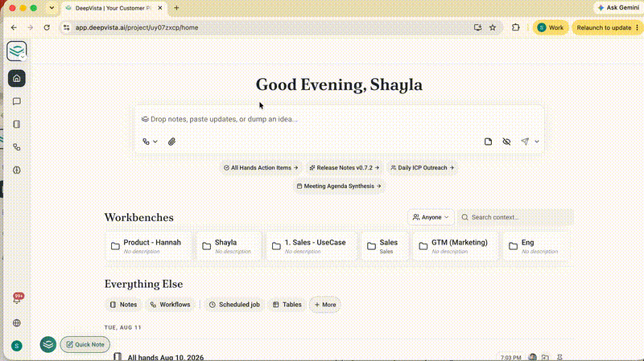Filter by the Scheduled job tab
Image resolution: width=644 pixels, height=361 pixels.
234,305
